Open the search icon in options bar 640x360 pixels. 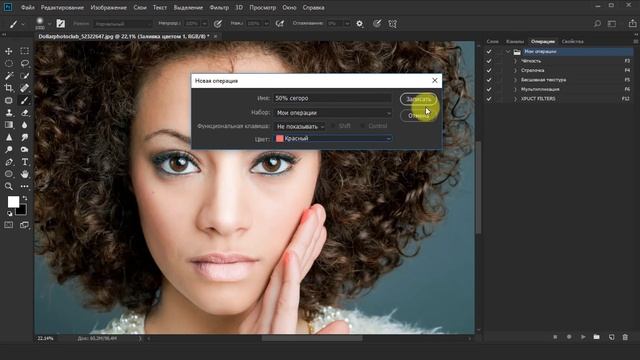click(597, 24)
